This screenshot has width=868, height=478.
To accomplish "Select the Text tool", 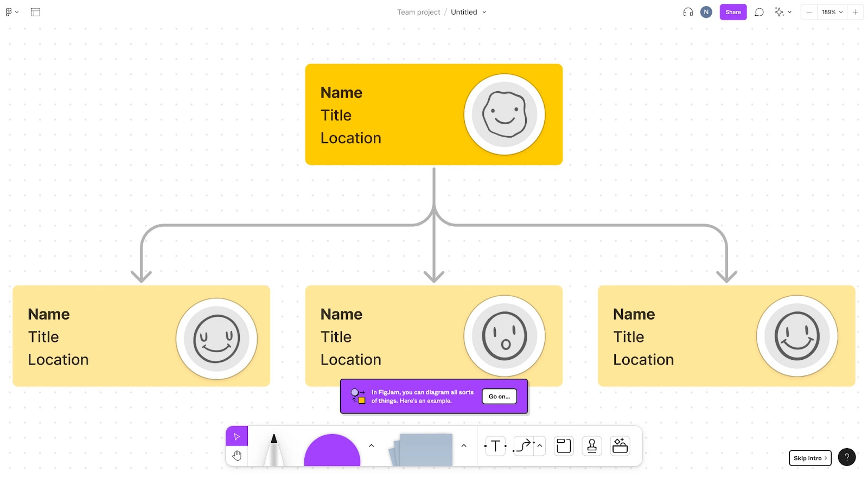I will [x=495, y=446].
